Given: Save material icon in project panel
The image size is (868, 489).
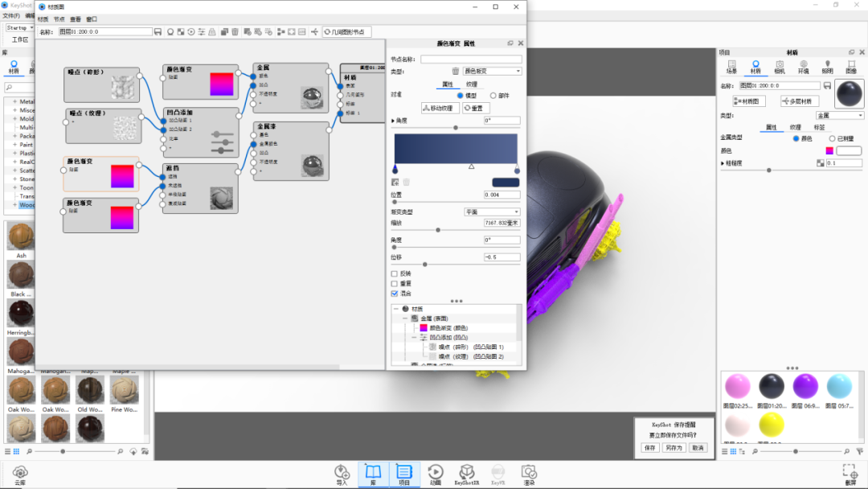Looking at the screenshot, I should 827,86.
